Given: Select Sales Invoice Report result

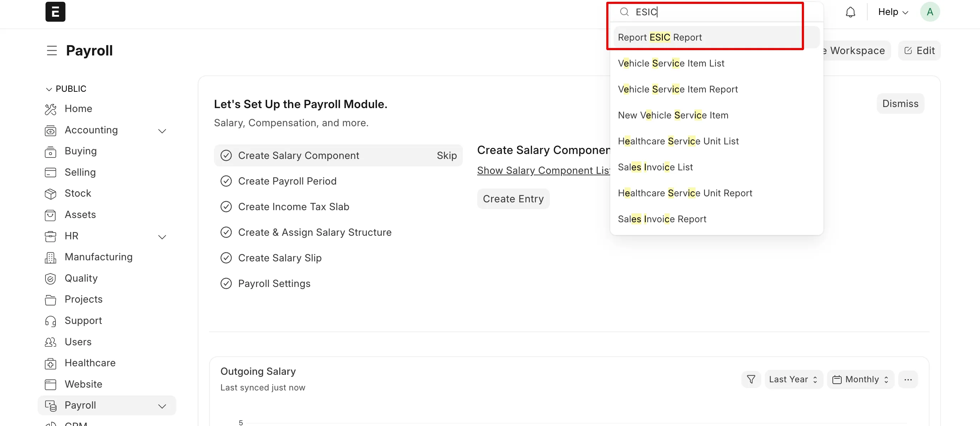Looking at the screenshot, I should 717,219.
